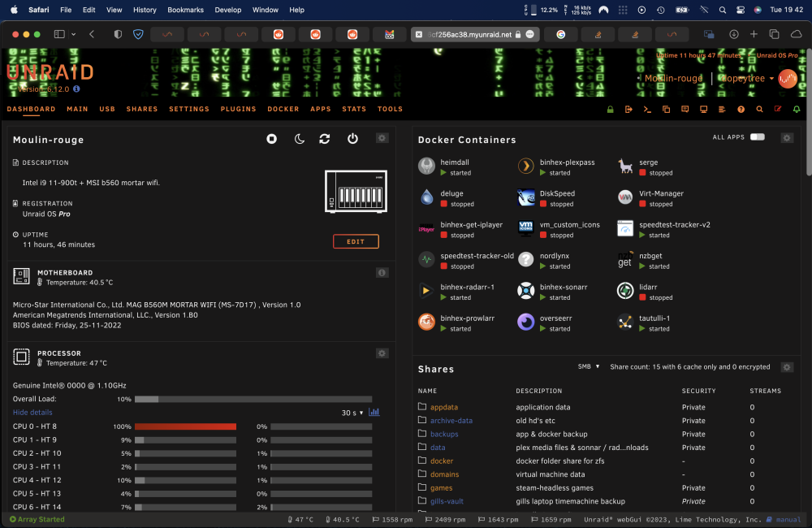Open the SMB protocol dropdown
812x528 pixels.
click(589, 366)
